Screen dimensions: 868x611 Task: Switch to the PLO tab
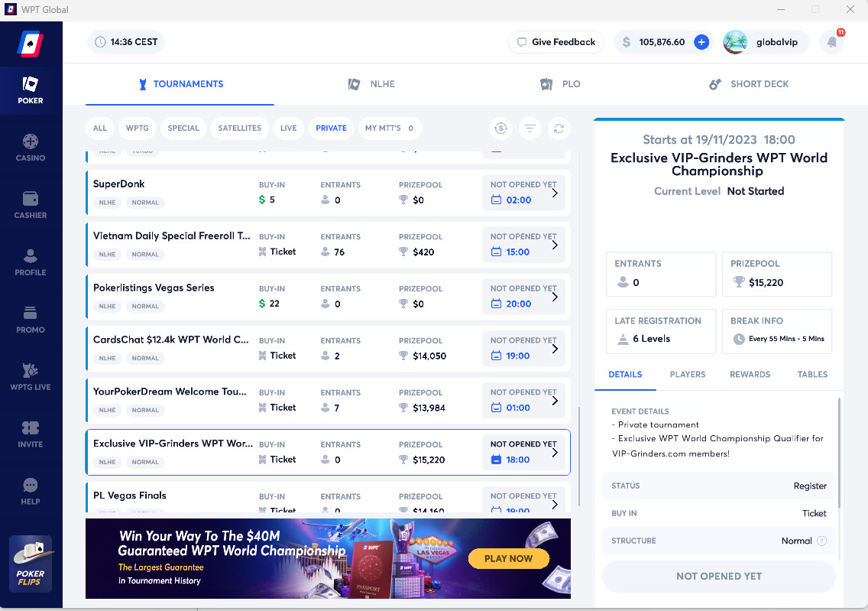pos(560,84)
